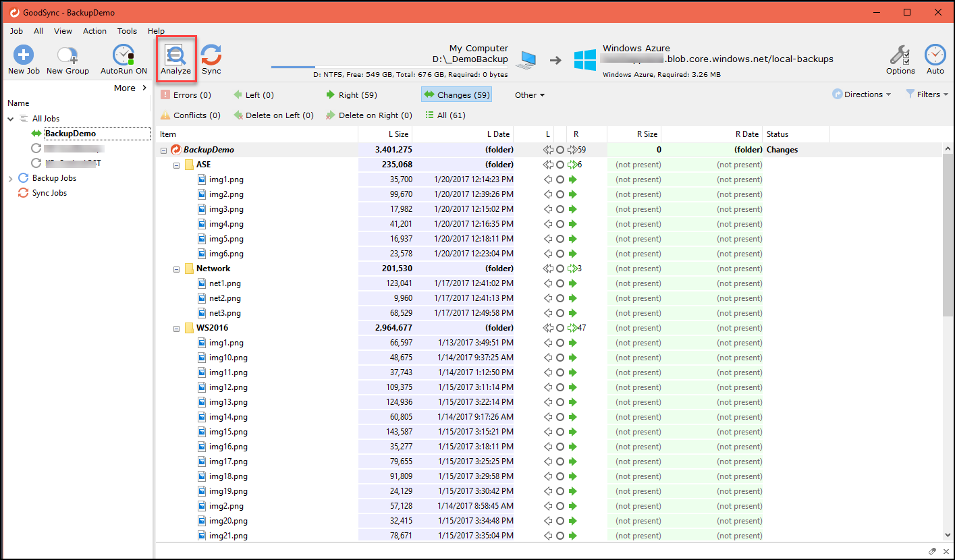Open the Action menu

point(94,31)
